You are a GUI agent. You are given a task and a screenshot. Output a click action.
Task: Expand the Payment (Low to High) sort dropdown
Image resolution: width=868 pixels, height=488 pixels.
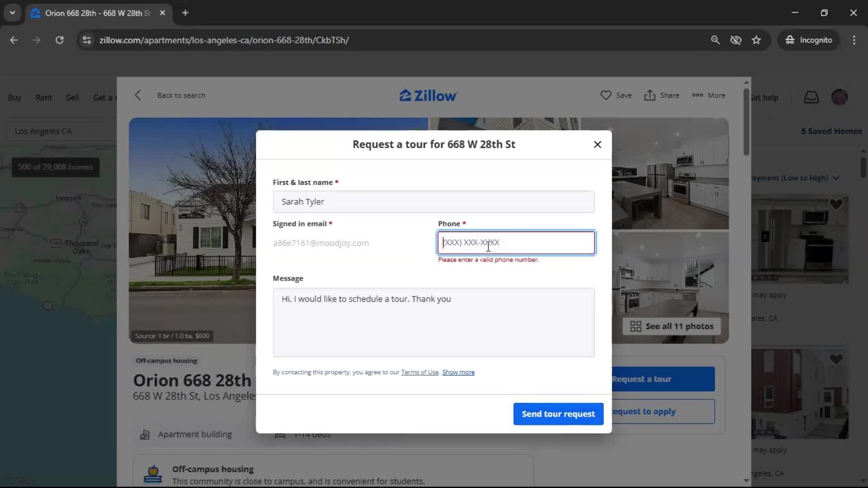click(x=796, y=178)
